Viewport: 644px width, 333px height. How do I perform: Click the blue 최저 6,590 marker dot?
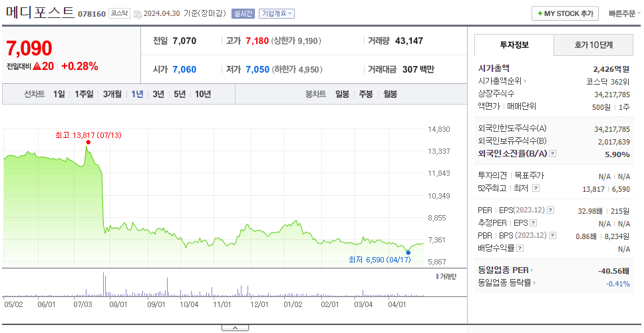[408, 252]
